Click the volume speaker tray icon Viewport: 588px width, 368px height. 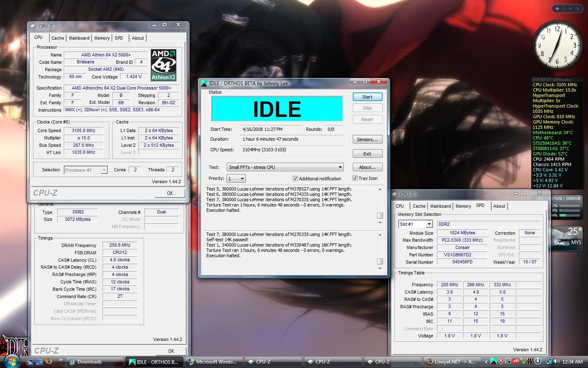click(x=557, y=361)
